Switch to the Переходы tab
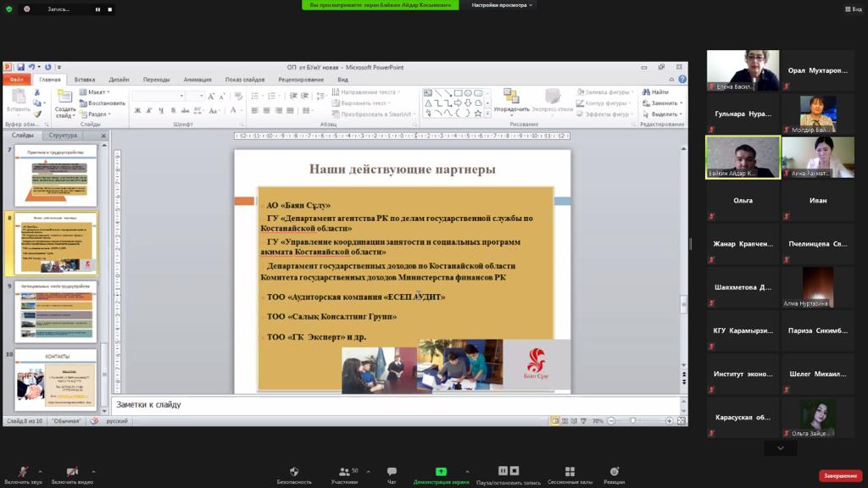Image resolution: width=868 pixels, height=488 pixels. (x=157, y=80)
